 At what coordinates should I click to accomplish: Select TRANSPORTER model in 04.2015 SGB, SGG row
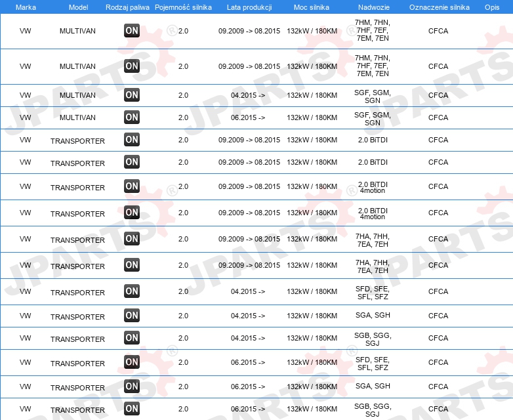coord(77,339)
